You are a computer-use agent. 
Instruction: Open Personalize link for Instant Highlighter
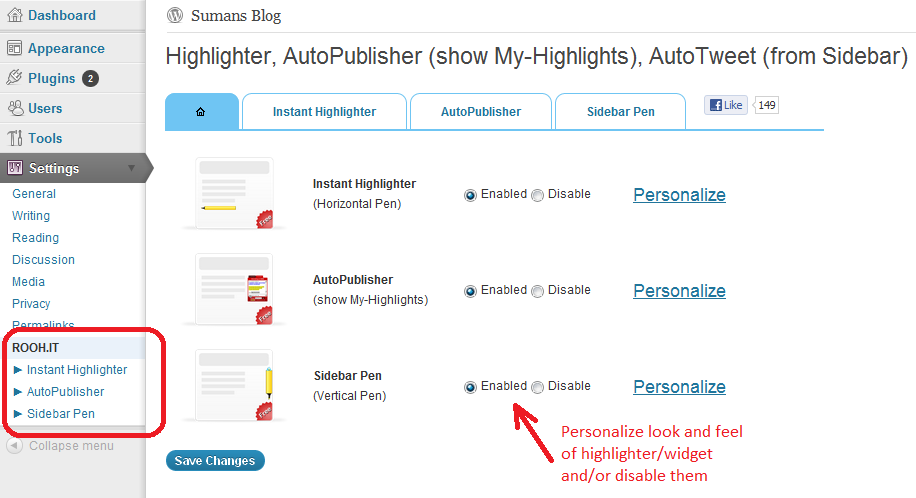[679, 195]
